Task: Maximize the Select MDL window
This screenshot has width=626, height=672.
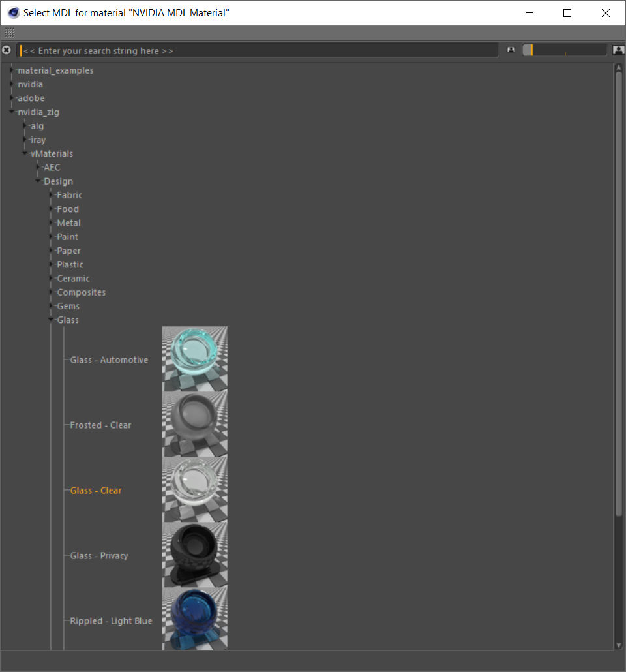Action: point(567,13)
